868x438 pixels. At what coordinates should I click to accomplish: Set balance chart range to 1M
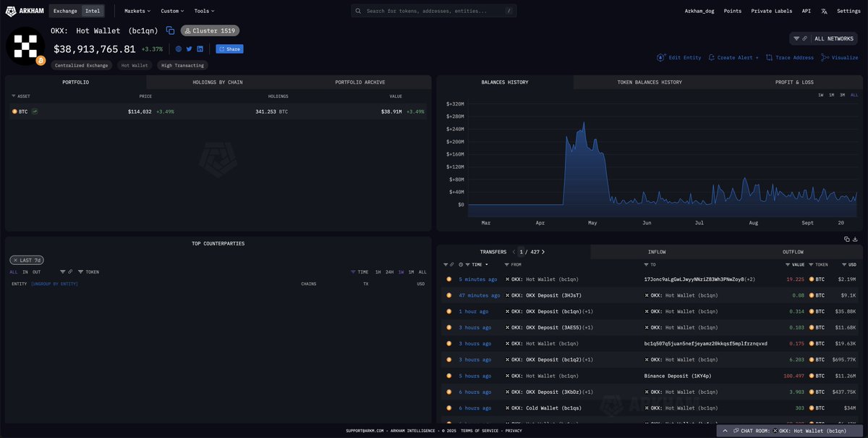(832, 95)
